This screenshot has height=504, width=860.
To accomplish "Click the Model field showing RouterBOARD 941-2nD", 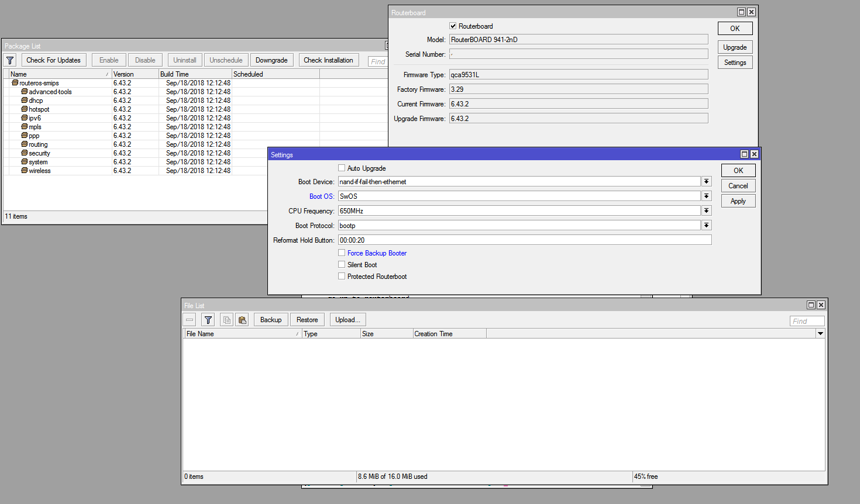I will coord(579,40).
